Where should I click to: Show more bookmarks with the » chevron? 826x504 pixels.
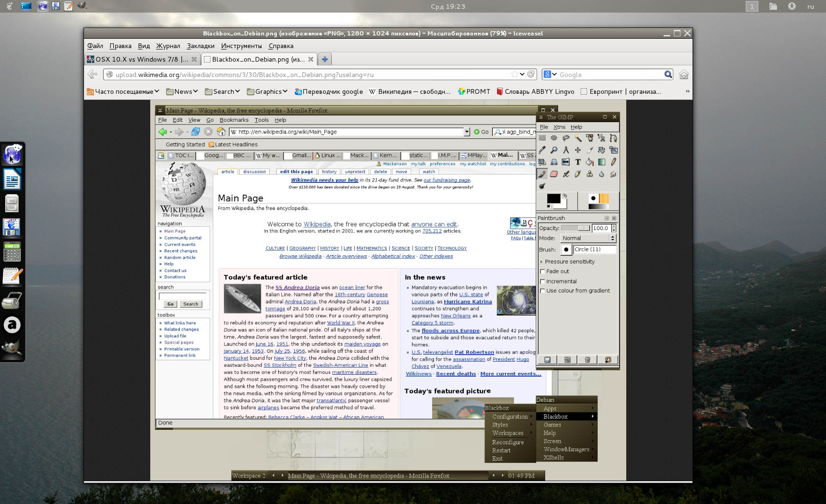(x=687, y=91)
